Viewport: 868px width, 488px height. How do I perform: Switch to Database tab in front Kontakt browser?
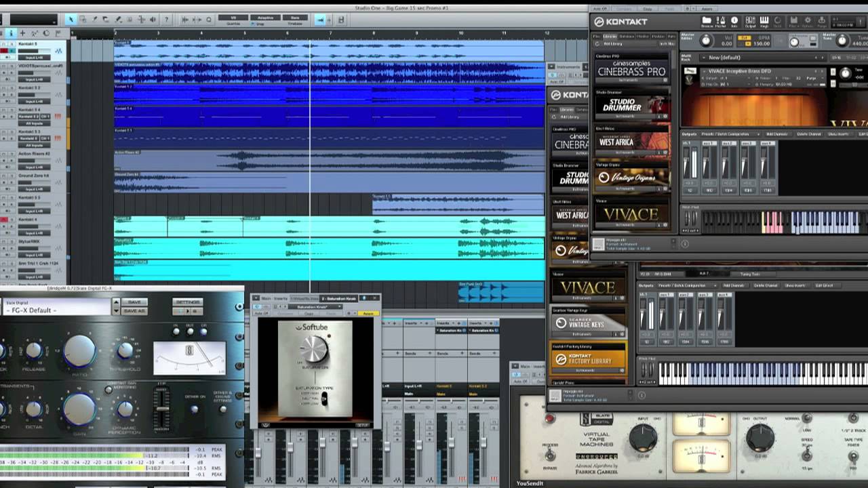coord(627,37)
